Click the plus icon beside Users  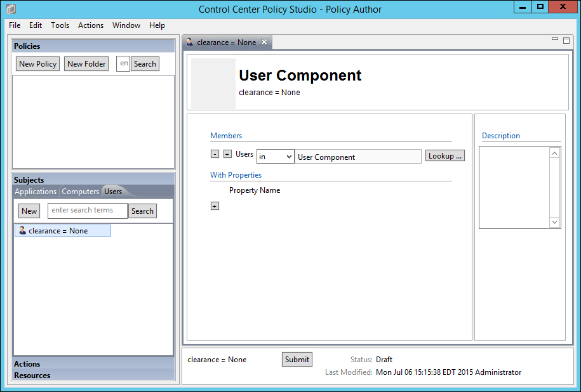227,154
